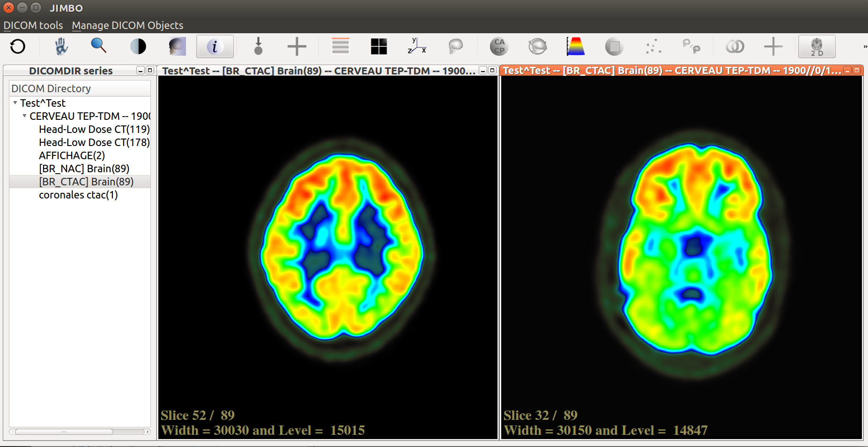Open the DICOM tools menu
The height and width of the screenshot is (447, 868).
pos(33,25)
